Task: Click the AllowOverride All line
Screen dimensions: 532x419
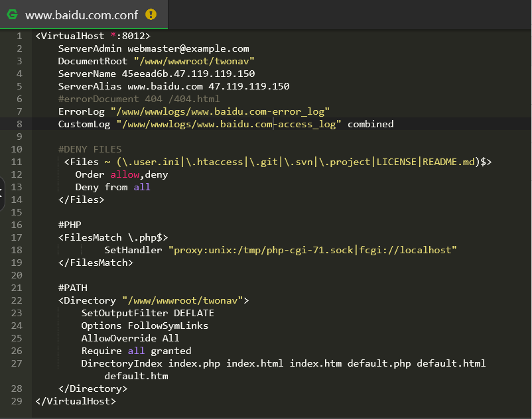Action: 130,338
